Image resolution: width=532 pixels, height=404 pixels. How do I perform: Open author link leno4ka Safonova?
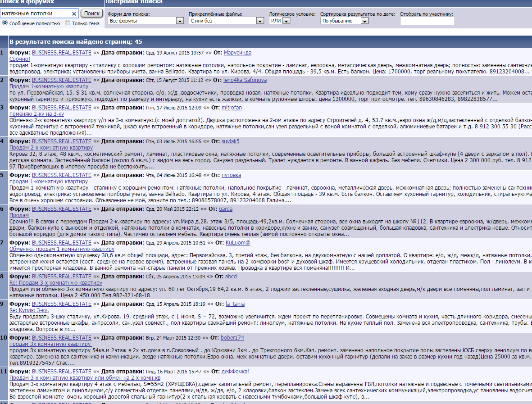coord(245,80)
